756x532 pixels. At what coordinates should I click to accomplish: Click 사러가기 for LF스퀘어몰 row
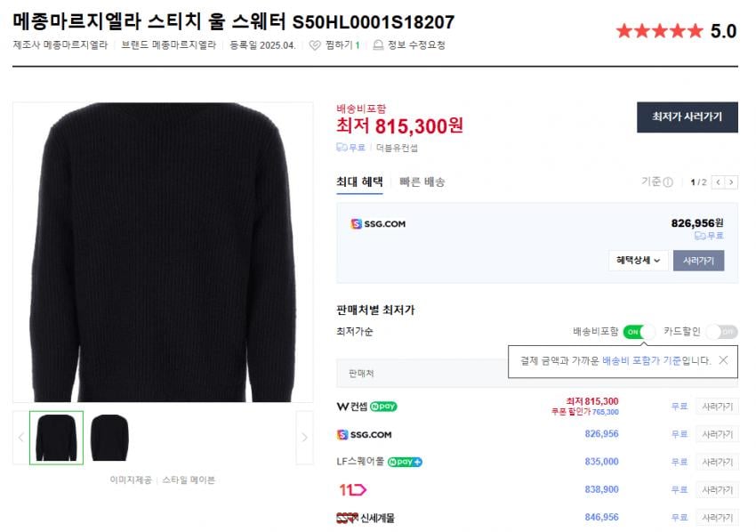(716, 462)
